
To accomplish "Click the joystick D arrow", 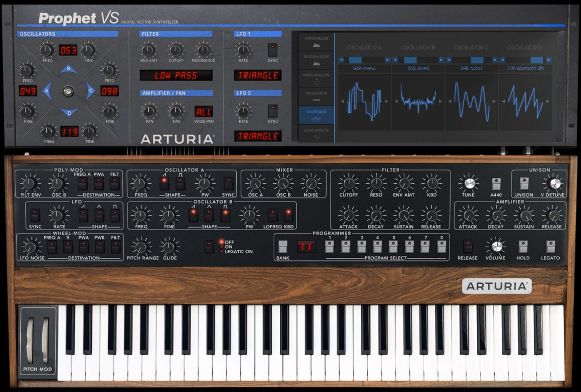I will (x=69, y=112).
